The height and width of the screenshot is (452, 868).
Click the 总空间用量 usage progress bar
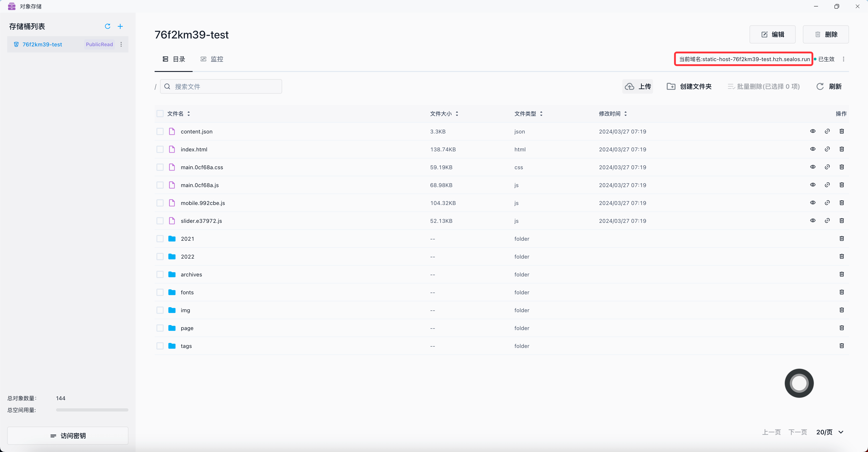pyautogui.click(x=92, y=410)
